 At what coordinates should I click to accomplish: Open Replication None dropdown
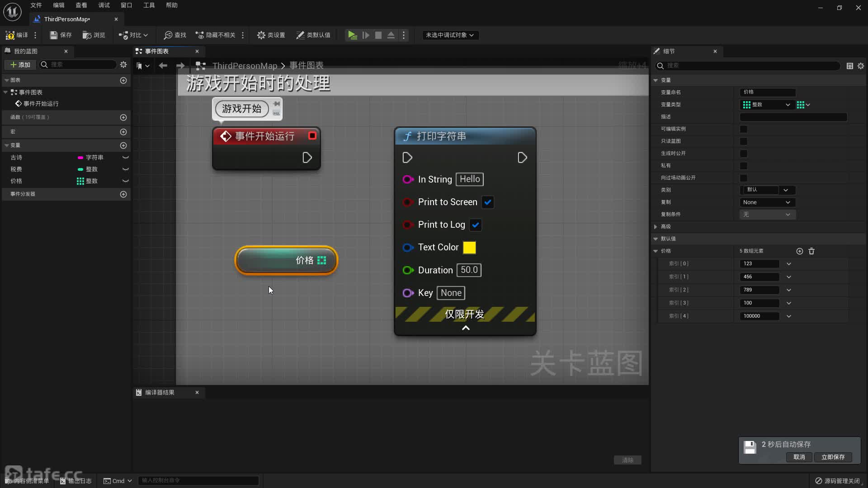pos(767,202)
